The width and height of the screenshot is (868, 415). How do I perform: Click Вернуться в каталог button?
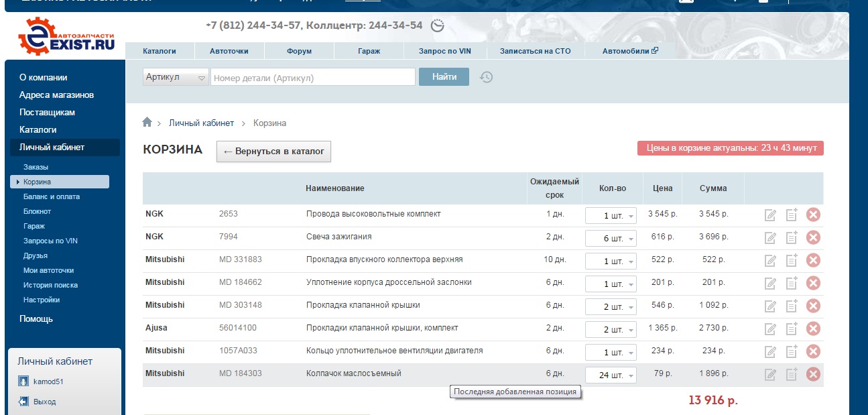[273, 152]
